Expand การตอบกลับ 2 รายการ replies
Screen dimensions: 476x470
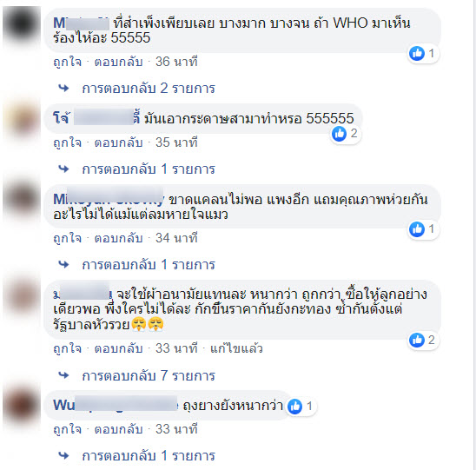pyautogui.click(x=149, y=89)
